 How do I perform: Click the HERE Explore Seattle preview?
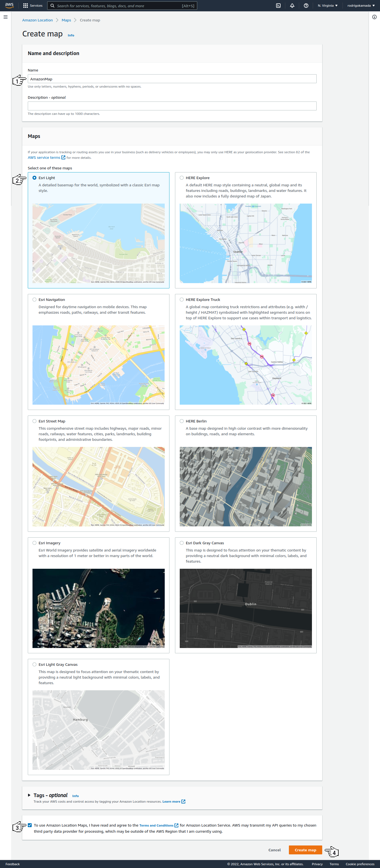[246, 243]
